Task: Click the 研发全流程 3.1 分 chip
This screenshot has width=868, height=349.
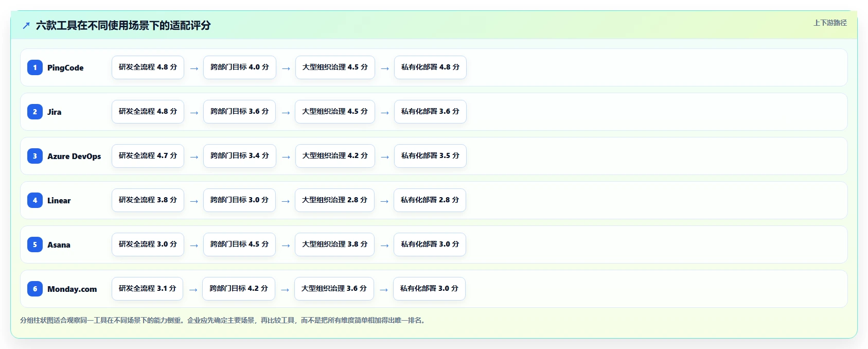Action: [147, 289]
